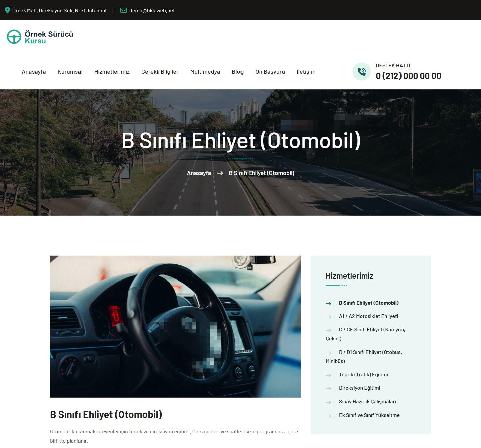The height and width of the screenshot is (448, 481).
Task: Click the envelope email icon
Action: 123,10
